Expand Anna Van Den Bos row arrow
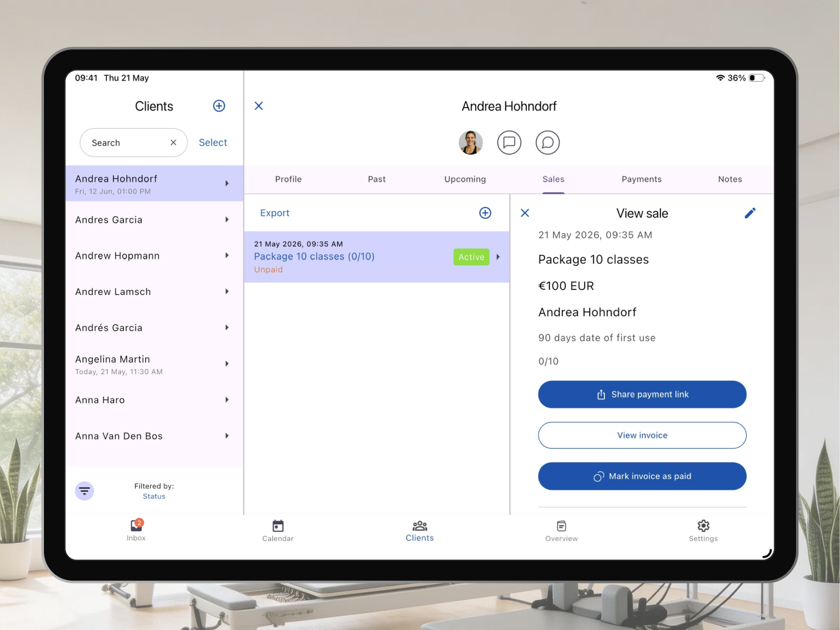Viewport: 840px width, 630px height. (x=227, y=436)
